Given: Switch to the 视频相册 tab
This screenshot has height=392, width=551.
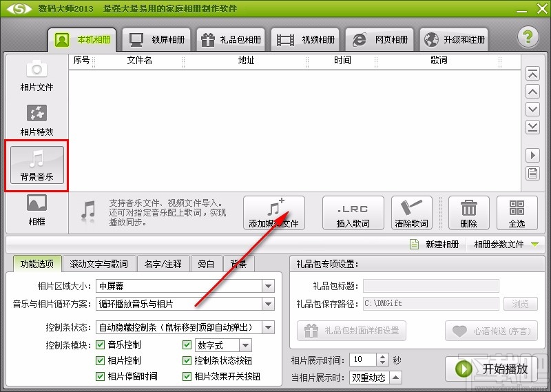Looking at the screenshot, I should pos(305,40).
